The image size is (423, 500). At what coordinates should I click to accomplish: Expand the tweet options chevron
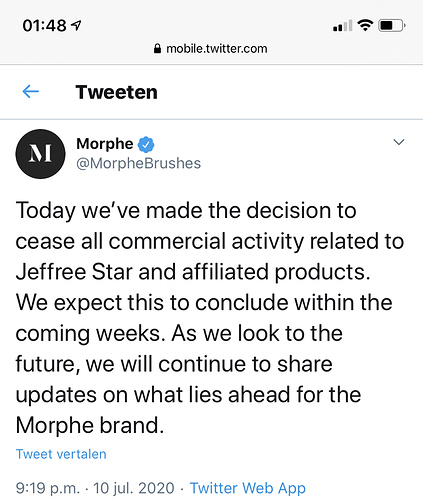399,142
